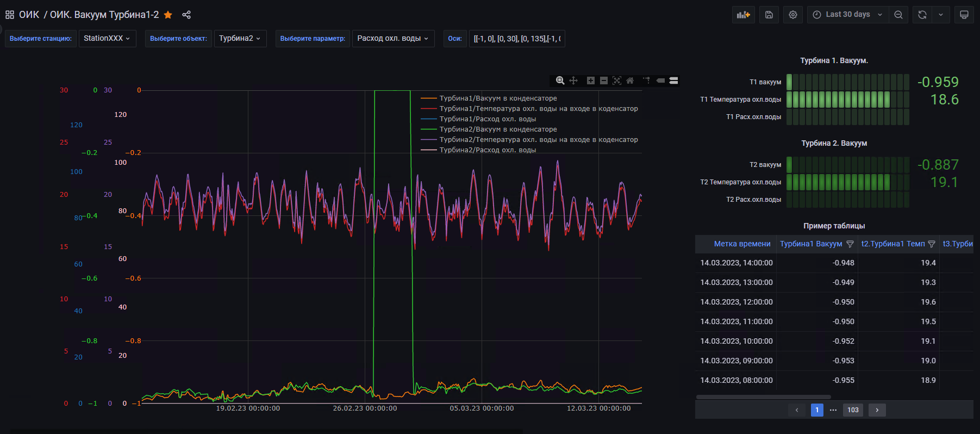This screenshot has width=980, height=434.
Task: Select the Plotly pan tool
Action: 573,80
